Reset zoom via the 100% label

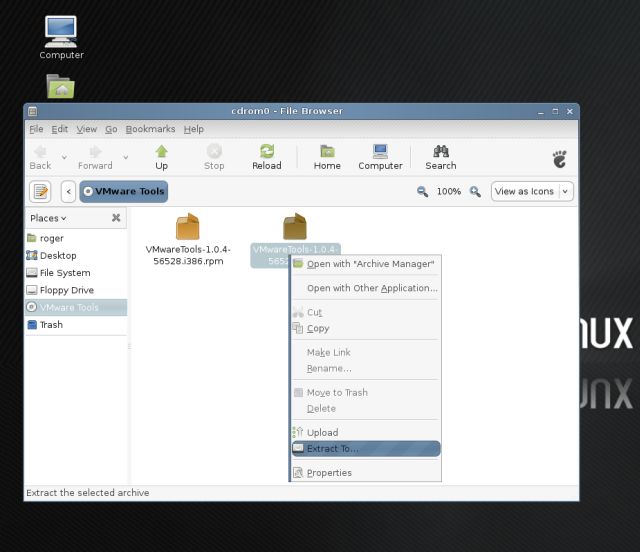pyautogui.click(x=449, y=191)
